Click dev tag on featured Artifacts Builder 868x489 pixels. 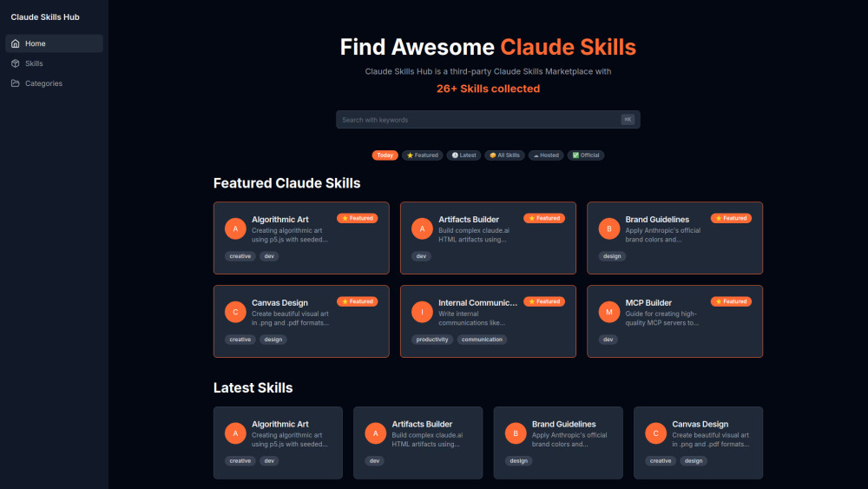(x=421, y=256)
